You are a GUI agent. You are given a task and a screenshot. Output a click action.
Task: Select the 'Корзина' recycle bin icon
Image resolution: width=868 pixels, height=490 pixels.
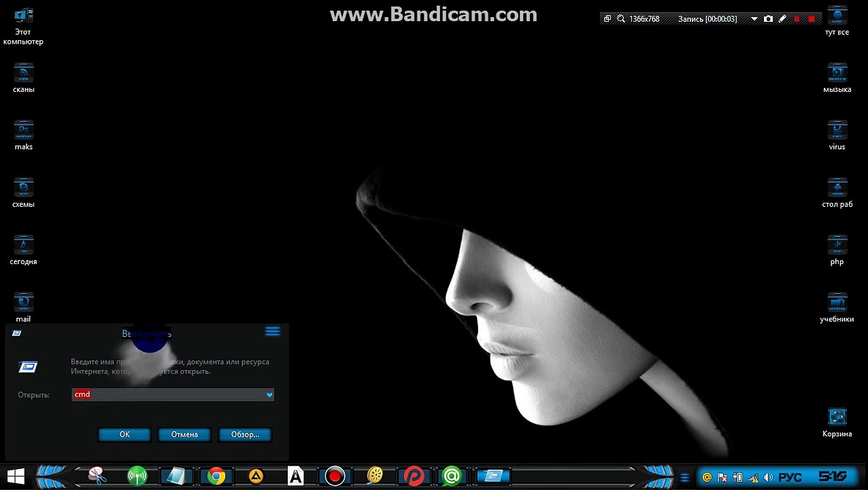tap(837, 422)
